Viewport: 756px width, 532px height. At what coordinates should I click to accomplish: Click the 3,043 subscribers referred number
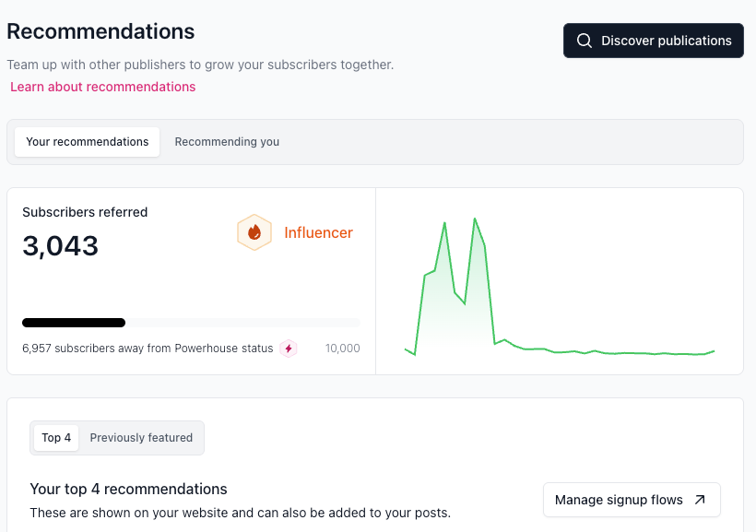click(x=61, y=246)
